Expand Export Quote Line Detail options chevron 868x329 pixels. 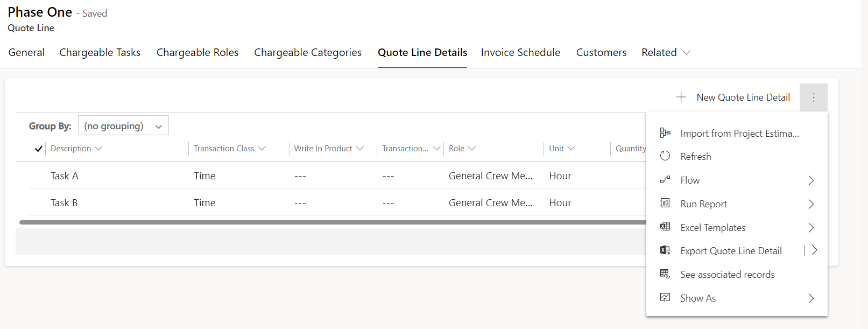tap(814, 250)
